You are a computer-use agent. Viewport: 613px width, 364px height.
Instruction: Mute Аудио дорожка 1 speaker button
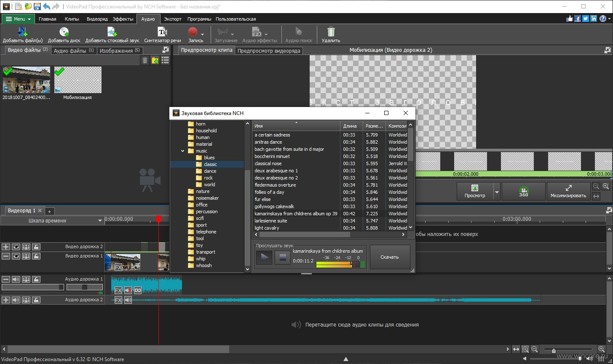pyautogui.click(x=16, y=279)
